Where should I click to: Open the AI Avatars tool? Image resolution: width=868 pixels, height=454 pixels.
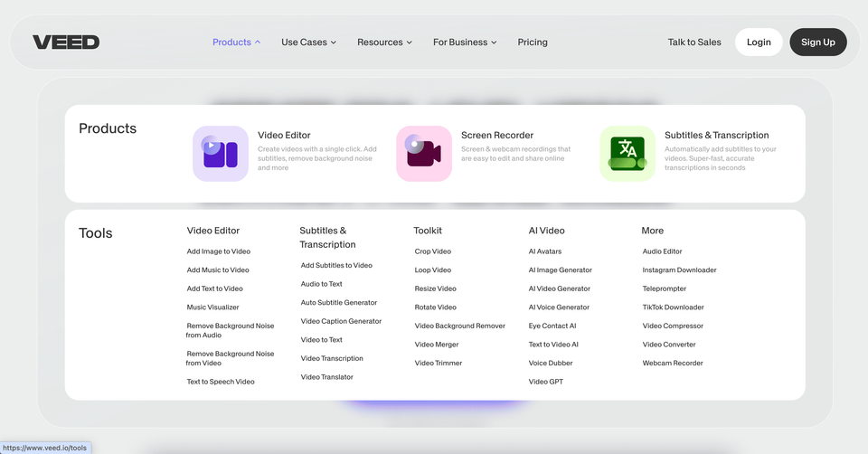[545, 251]
